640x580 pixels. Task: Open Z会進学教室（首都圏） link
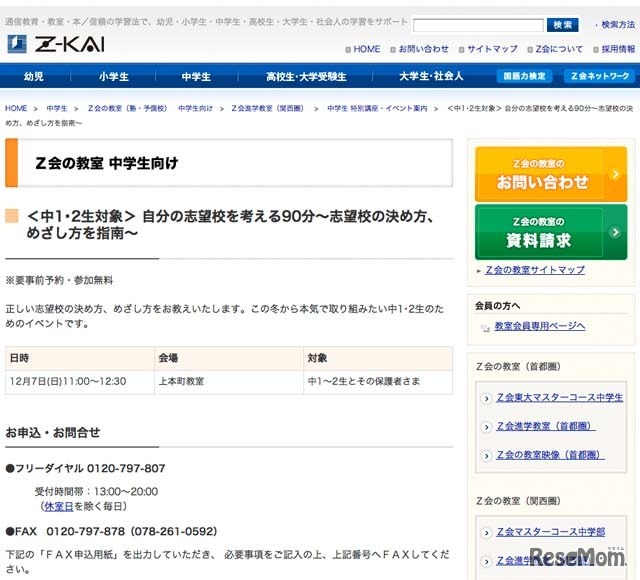point(546,426)
